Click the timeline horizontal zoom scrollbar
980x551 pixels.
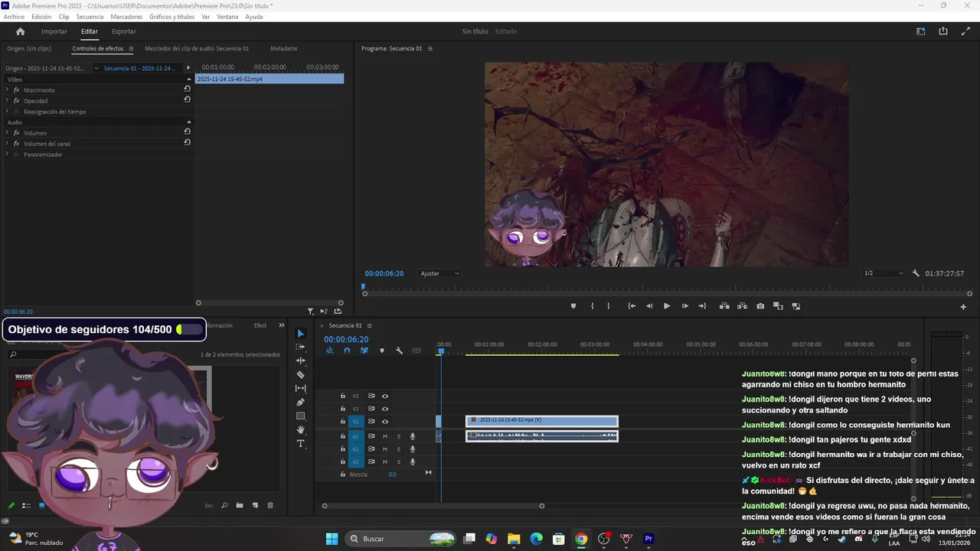tap(433, 506)
